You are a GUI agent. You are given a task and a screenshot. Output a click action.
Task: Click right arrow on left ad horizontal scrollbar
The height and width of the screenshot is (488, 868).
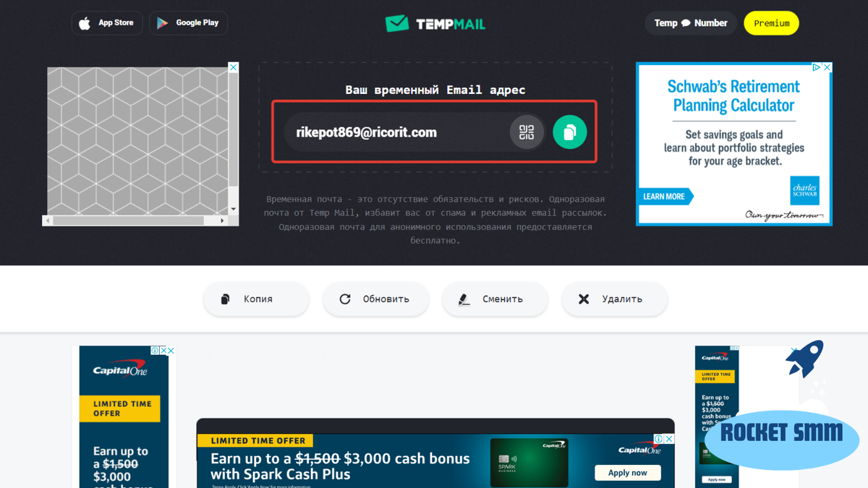(x=223, y=221)
